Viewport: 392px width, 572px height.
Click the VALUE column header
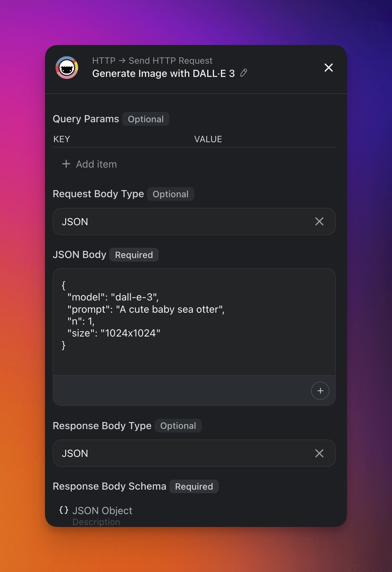[x=208, y=139]
